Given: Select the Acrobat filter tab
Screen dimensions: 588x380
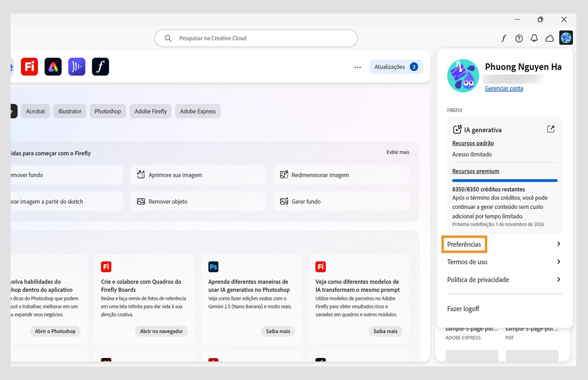Looking at the screenshot, I should 35,111.
